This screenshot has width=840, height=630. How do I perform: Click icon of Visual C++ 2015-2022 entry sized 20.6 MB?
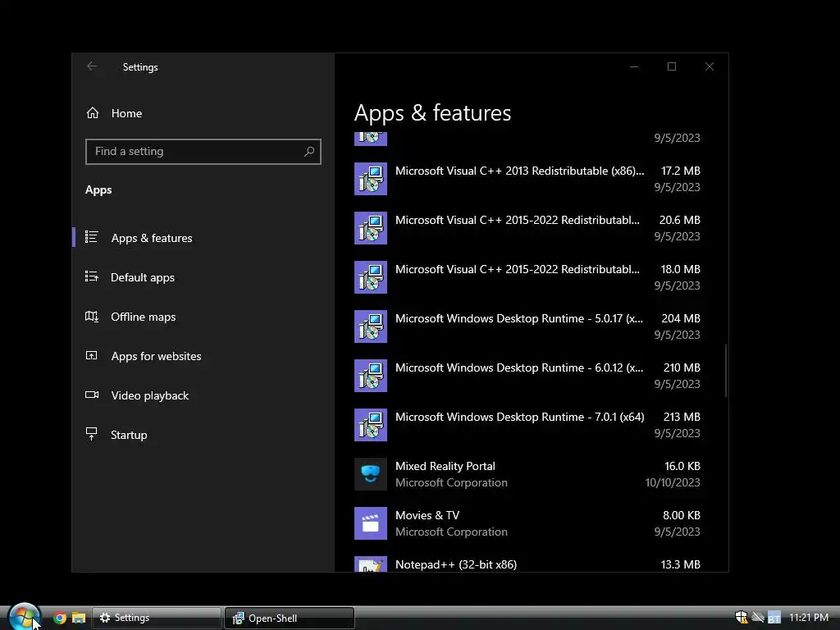pyautogui.click(x=371, y=228)
